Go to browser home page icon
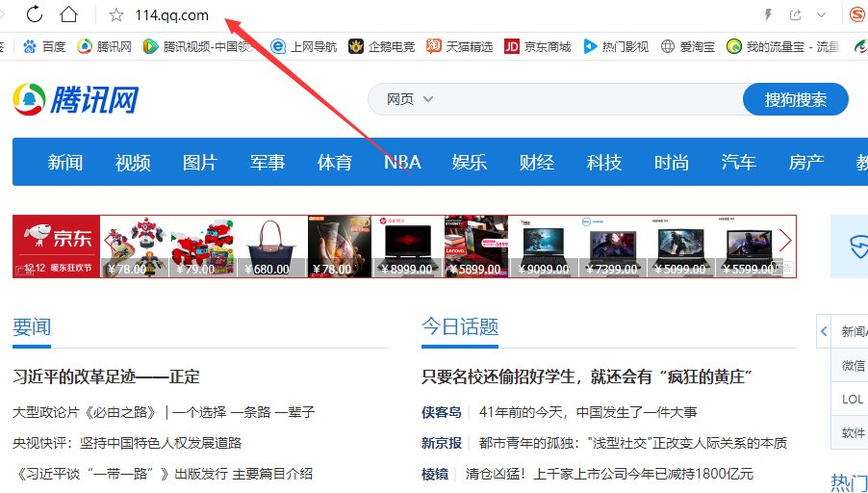The height and width of the screenshot is (493, 868). click(68, 14)
